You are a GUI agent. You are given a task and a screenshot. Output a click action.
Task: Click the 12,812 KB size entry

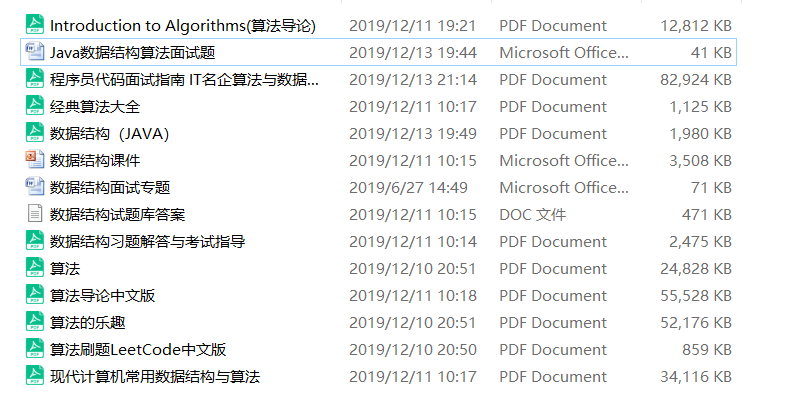[x=696, y=25]
